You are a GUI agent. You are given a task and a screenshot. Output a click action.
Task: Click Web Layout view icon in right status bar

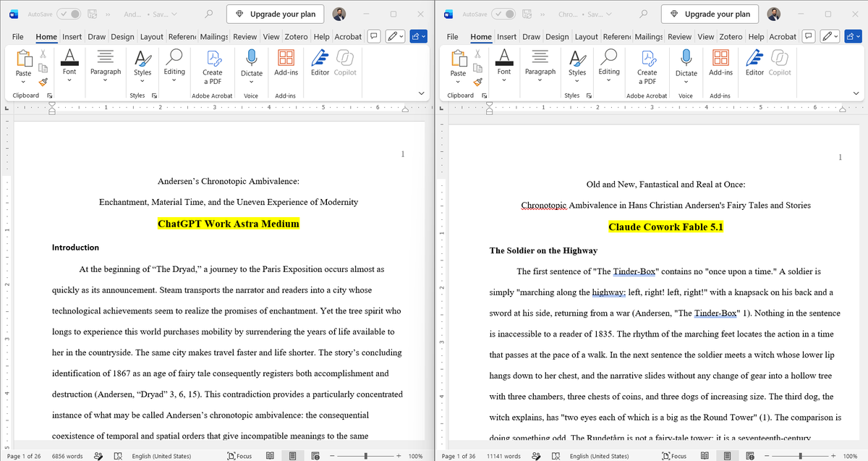point(749,456)
